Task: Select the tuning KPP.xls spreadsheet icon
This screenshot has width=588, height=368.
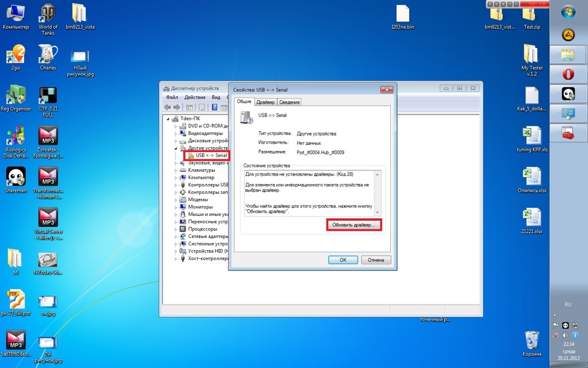Action: (532, 139)
